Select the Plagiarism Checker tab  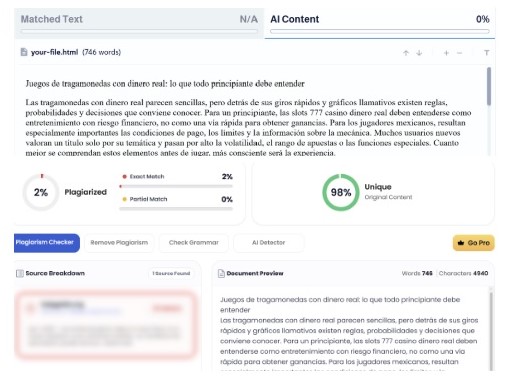point(47,243)
